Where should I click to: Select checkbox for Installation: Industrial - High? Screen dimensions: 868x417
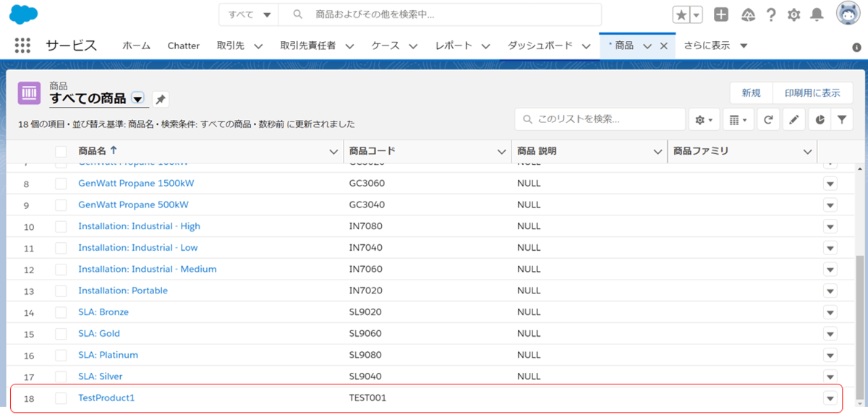61,226
